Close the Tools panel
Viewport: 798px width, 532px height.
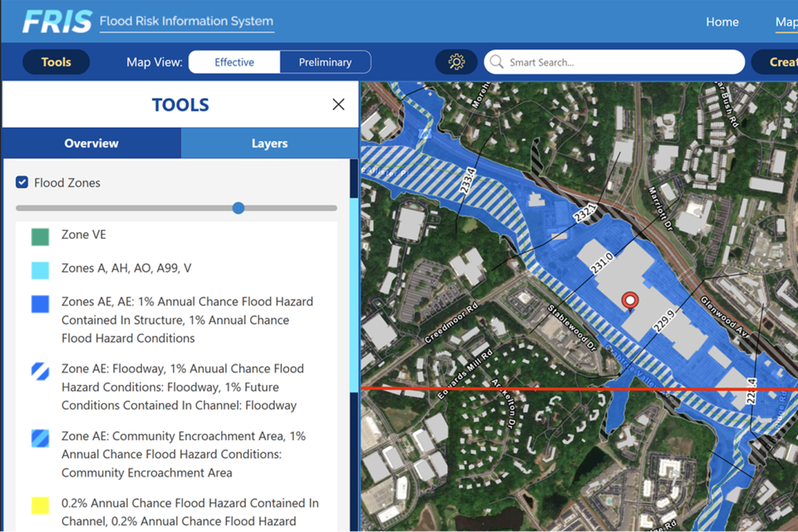338,105
